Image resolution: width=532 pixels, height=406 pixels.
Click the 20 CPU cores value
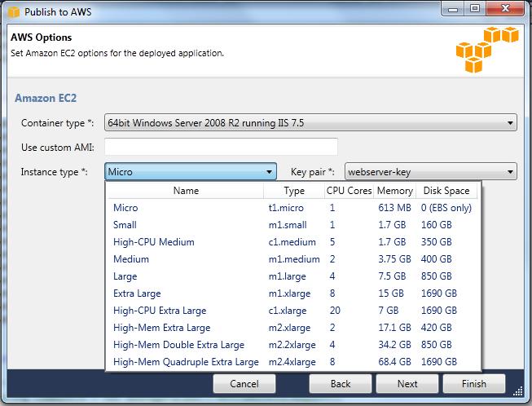coord(335,311)
